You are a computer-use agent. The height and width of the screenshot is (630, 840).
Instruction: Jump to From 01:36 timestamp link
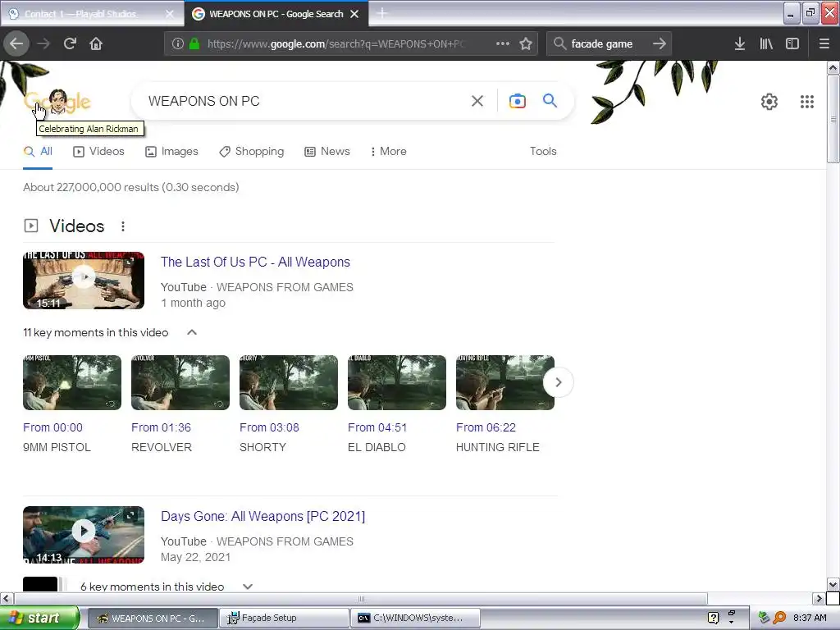162,427
